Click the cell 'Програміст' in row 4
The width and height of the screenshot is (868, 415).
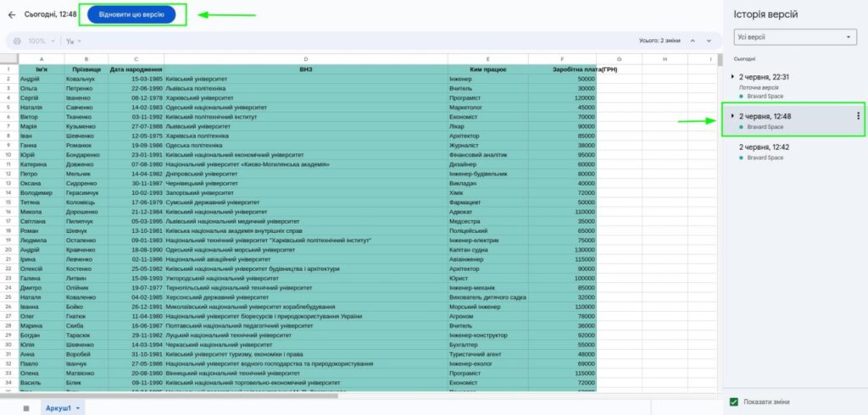click(x=487, y=98)
